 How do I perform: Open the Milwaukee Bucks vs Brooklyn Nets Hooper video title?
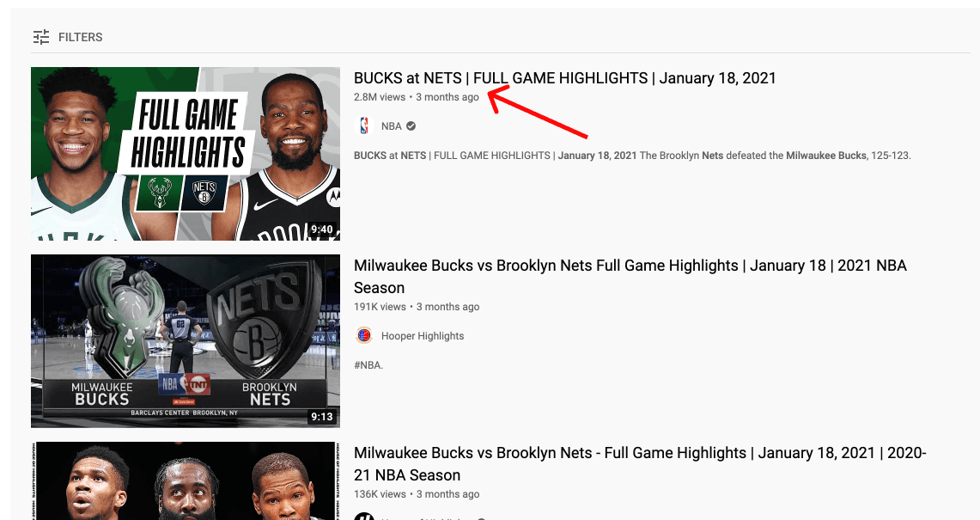point(630,277)
